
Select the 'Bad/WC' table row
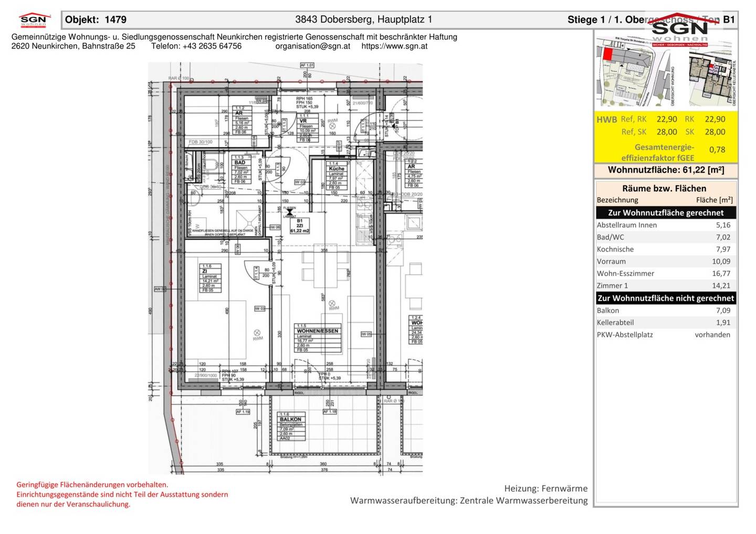(x=666, y=237)
